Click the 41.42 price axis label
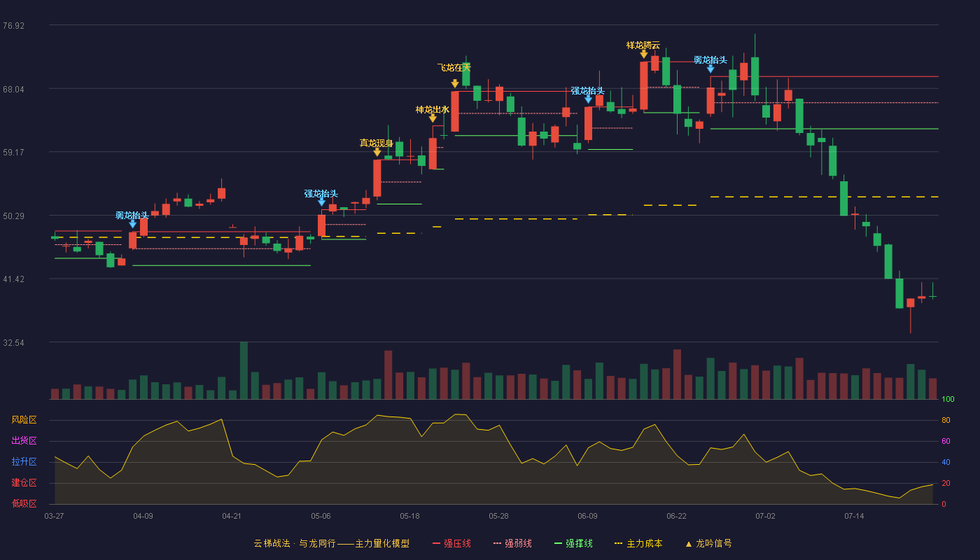The image size is (980, 560). (x=13, y=279)
